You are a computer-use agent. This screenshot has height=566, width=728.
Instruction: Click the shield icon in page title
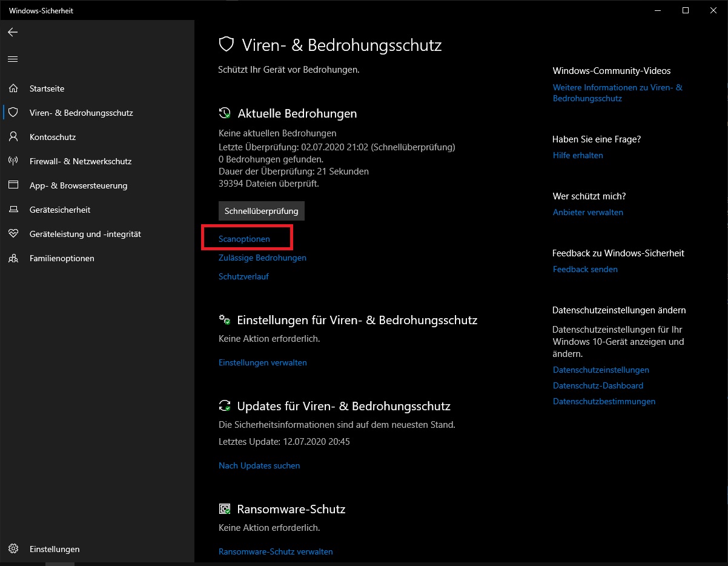tap(226, 45)
